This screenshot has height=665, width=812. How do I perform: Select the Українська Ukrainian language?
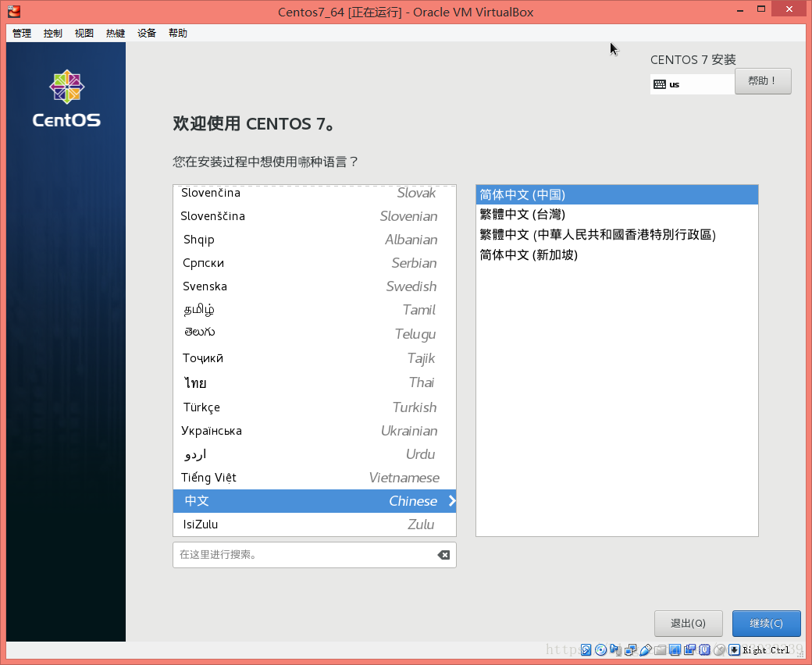[315, 431]
